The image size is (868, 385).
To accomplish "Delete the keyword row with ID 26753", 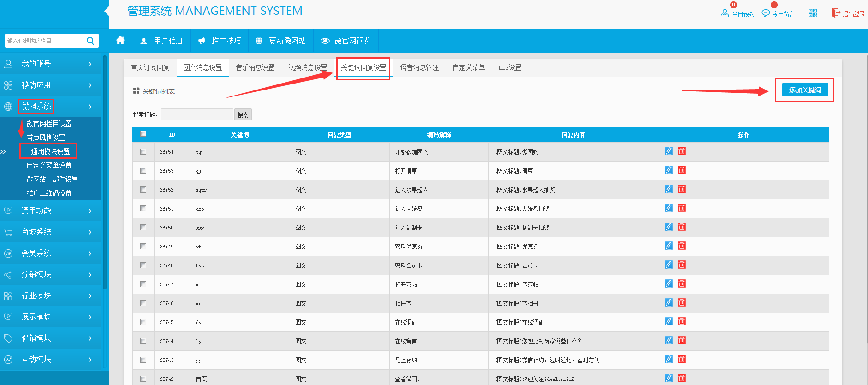I will coord(682,170).
